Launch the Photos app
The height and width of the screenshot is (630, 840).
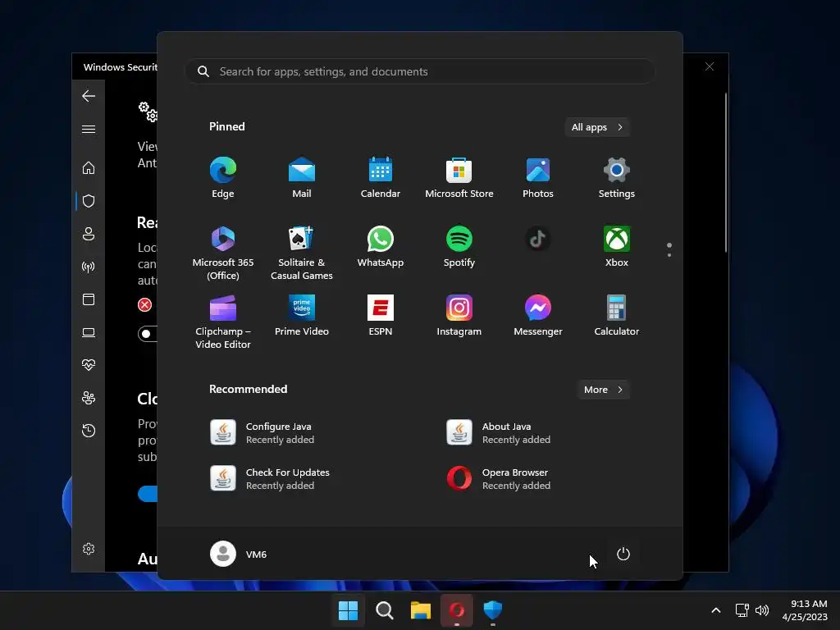pos(538,177)
